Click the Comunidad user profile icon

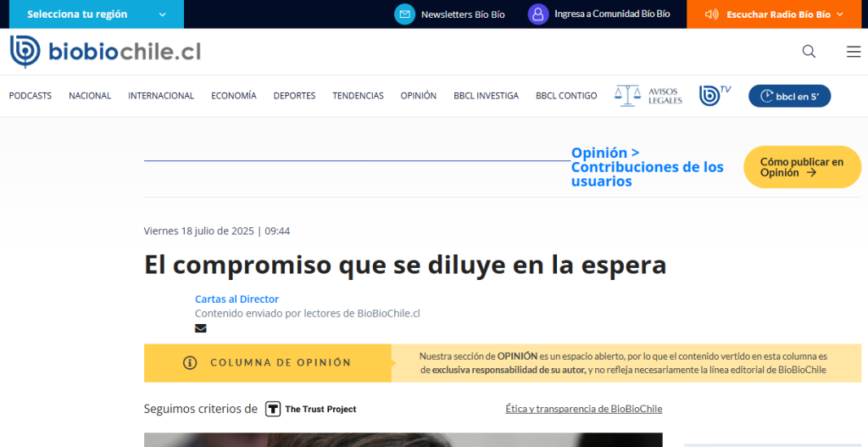(538, 14)
